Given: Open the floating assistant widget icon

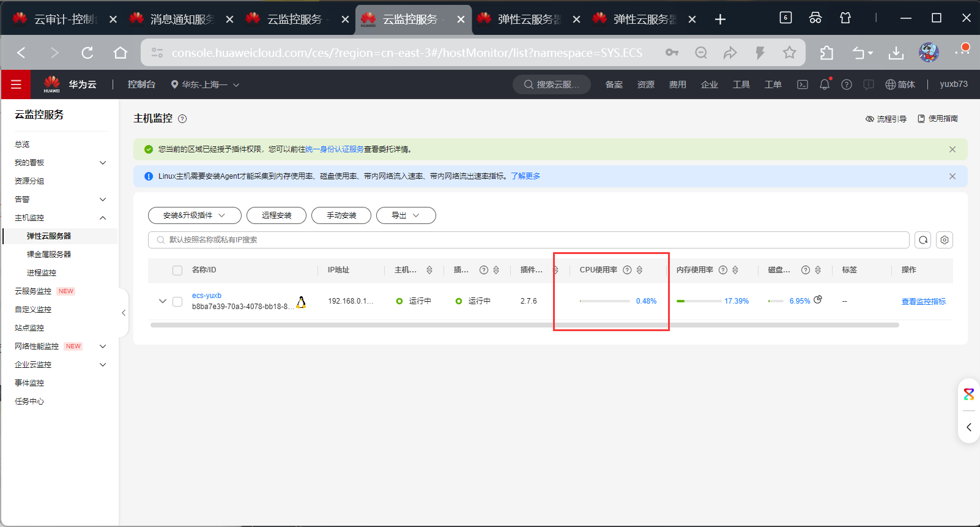Looking at the screenshot, I should tap(969, 394).
